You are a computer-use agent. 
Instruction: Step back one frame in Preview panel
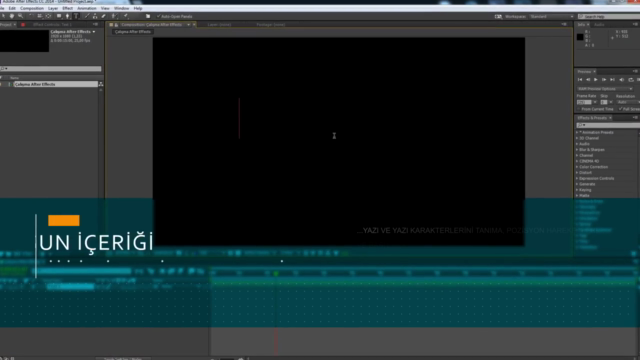(588, 80)
